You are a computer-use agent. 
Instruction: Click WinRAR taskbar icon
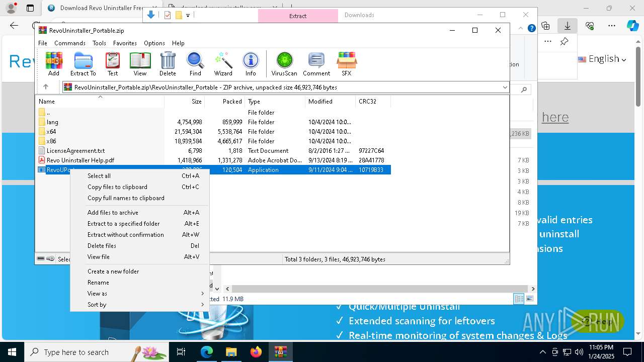tap(280, 352)
